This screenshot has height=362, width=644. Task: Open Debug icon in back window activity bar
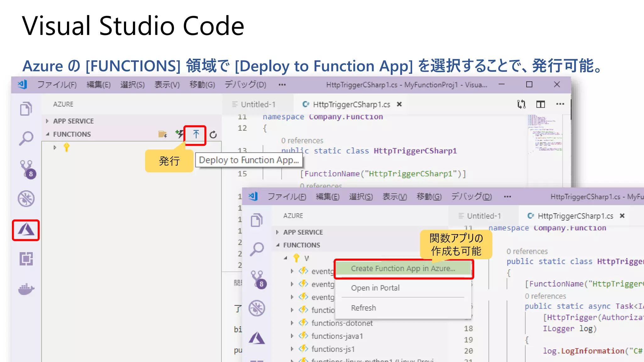pyautogui.click(x=26, y=199)
